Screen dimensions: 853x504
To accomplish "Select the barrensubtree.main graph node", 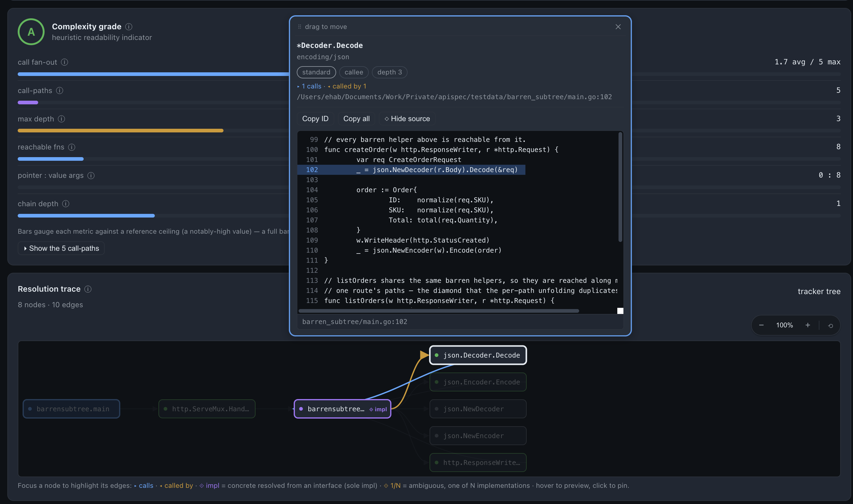I will point(71,409).
